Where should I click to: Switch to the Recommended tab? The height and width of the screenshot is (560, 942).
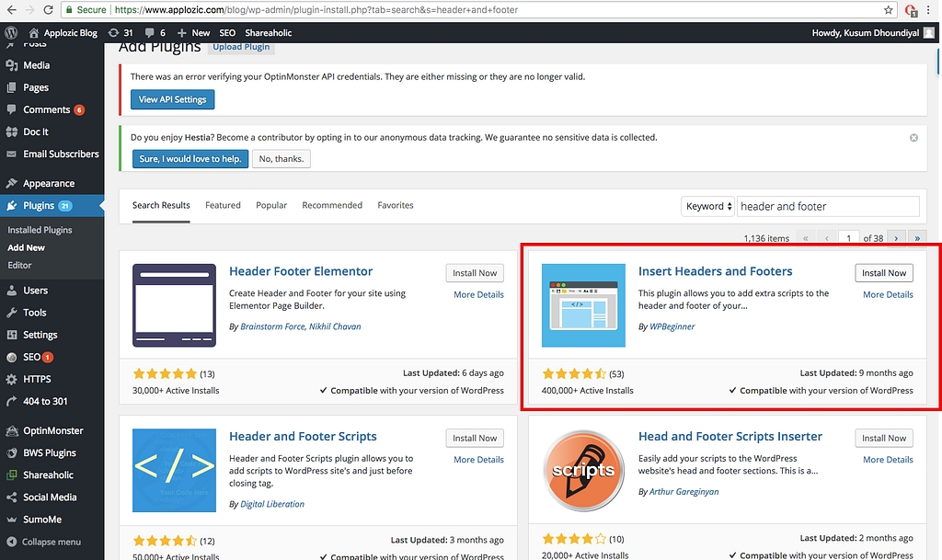tap(331, 205)
